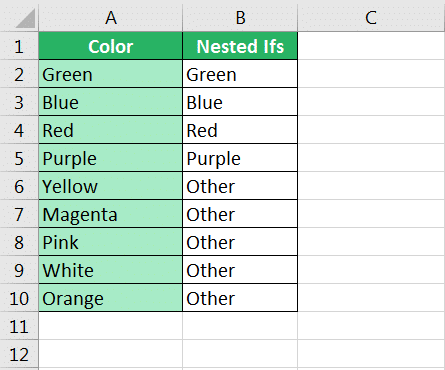Select the Magenta cell

111,214
